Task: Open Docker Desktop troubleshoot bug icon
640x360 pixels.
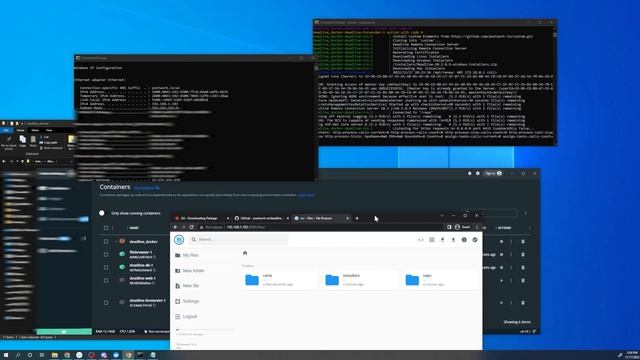Action: [x=469, y=173]
